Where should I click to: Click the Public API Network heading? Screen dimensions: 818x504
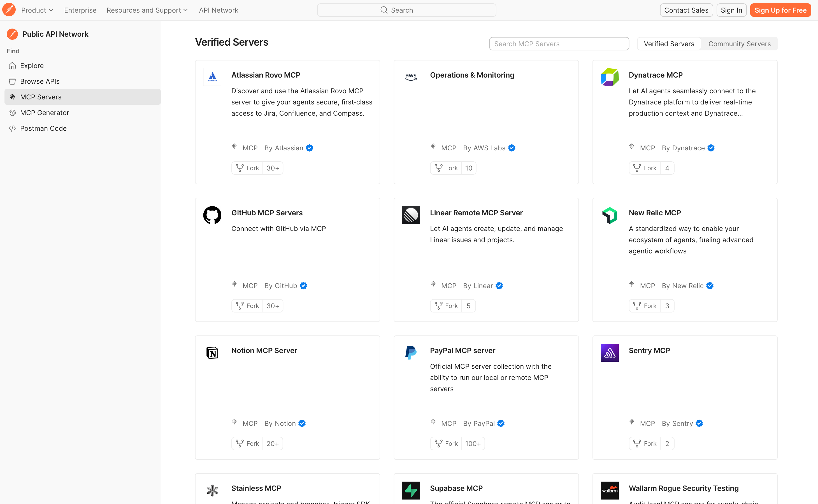[x=55, y=34]
